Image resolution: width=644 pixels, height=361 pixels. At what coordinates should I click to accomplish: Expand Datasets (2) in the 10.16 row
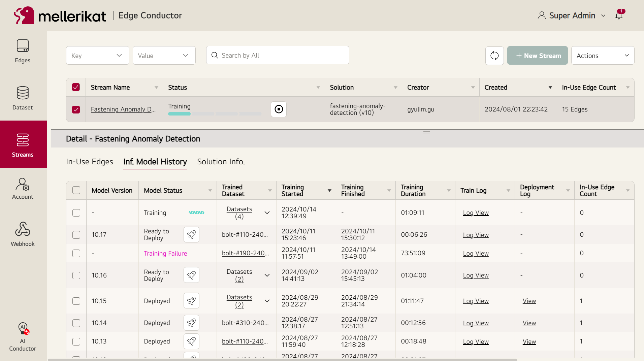click(267, 275)
